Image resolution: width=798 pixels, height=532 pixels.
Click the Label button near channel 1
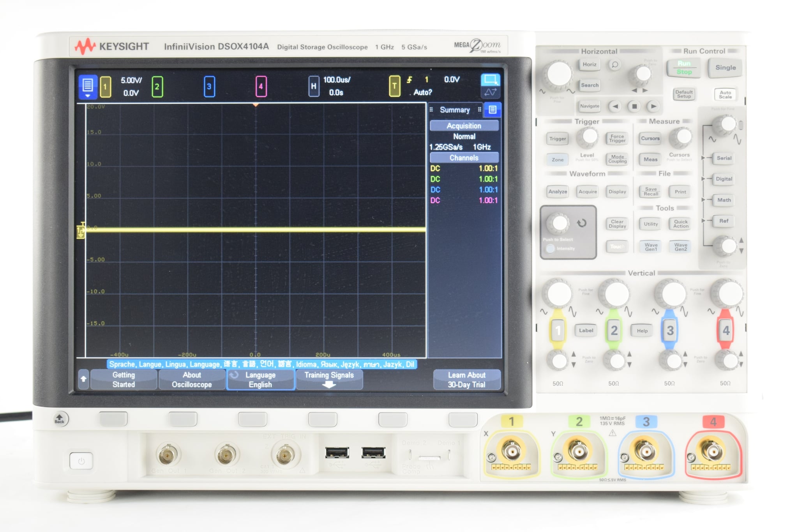(x=586, y=331)
